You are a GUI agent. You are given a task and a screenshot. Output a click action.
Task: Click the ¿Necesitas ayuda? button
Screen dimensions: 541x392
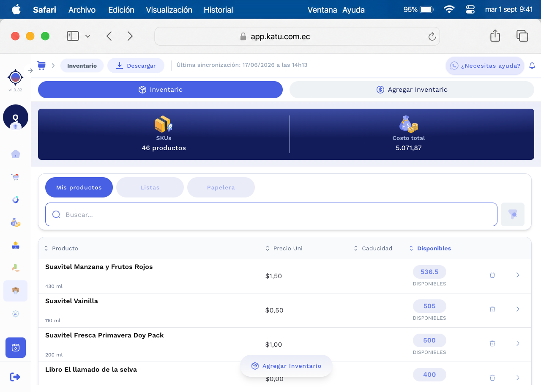coord(485,66)
